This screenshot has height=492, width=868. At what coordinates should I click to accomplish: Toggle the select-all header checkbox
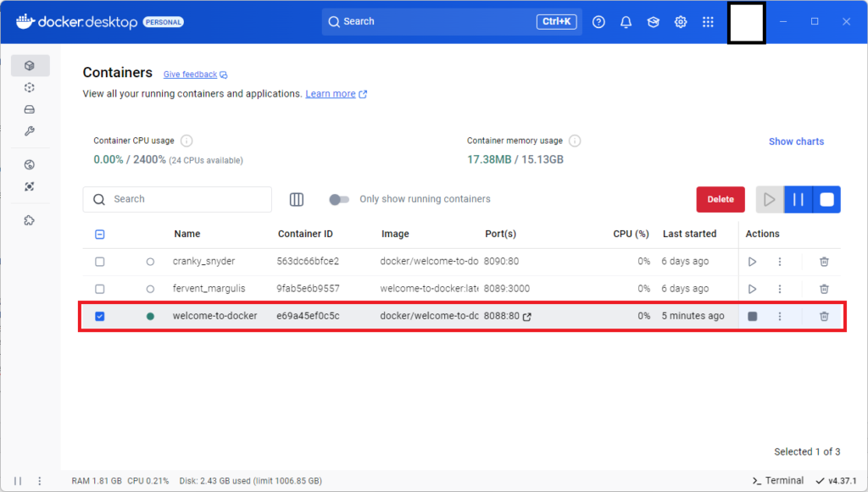click(100, 235)
